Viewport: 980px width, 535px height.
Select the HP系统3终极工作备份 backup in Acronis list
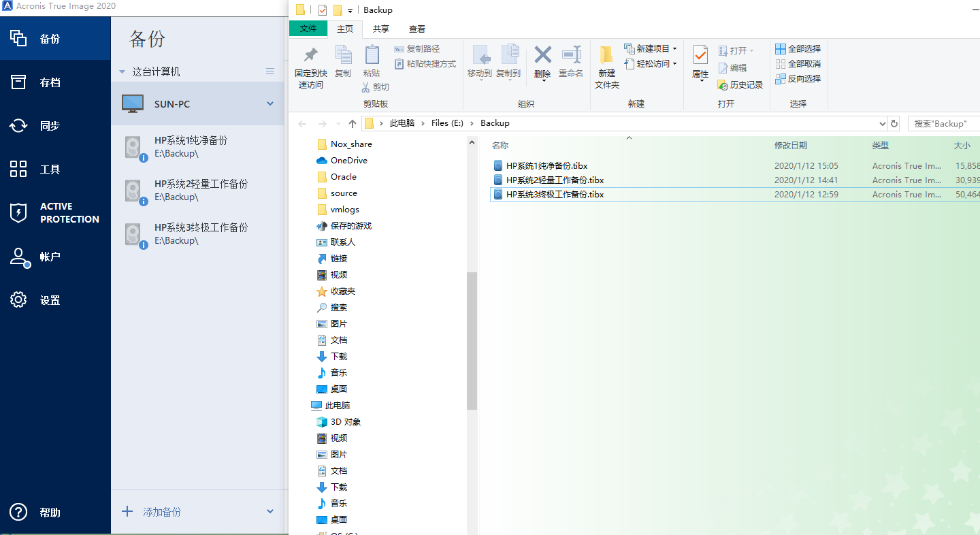point(197,234)
